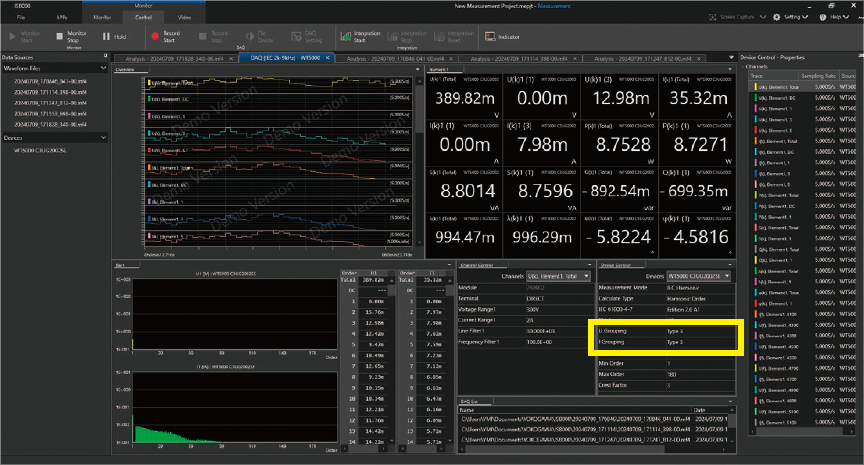
Task: Collapse the Waveform Files section
Action: (x=105, y=69)
